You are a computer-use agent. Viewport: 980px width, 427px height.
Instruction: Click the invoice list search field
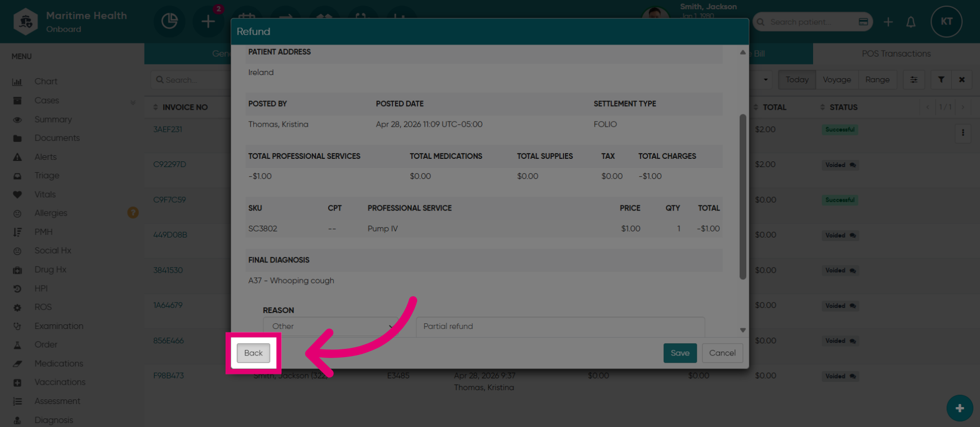pos(190,80)
